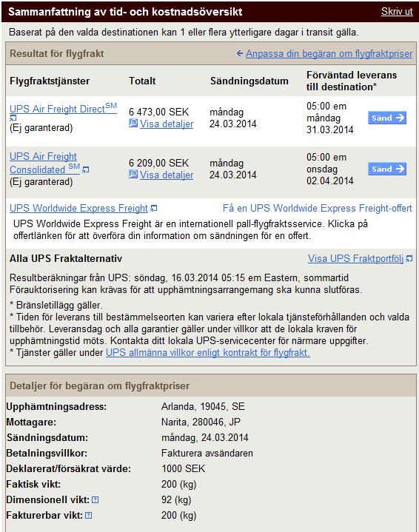Click the new-window icon under Air Freight Direct
This screenshot has width=419, height=532.
(x=13, y=118)
